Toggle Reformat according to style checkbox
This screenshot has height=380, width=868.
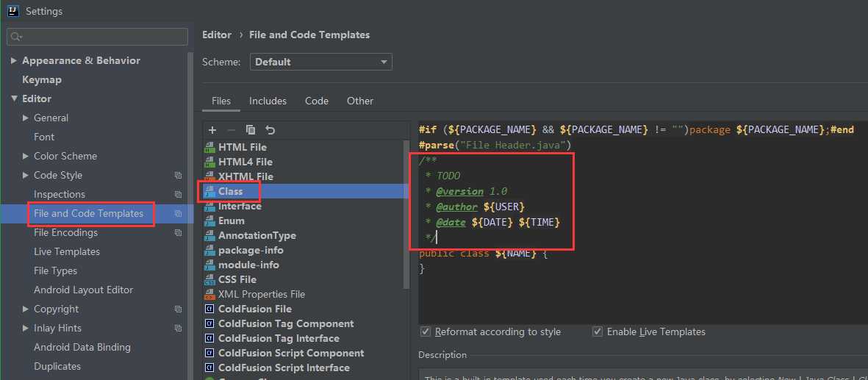426,331
